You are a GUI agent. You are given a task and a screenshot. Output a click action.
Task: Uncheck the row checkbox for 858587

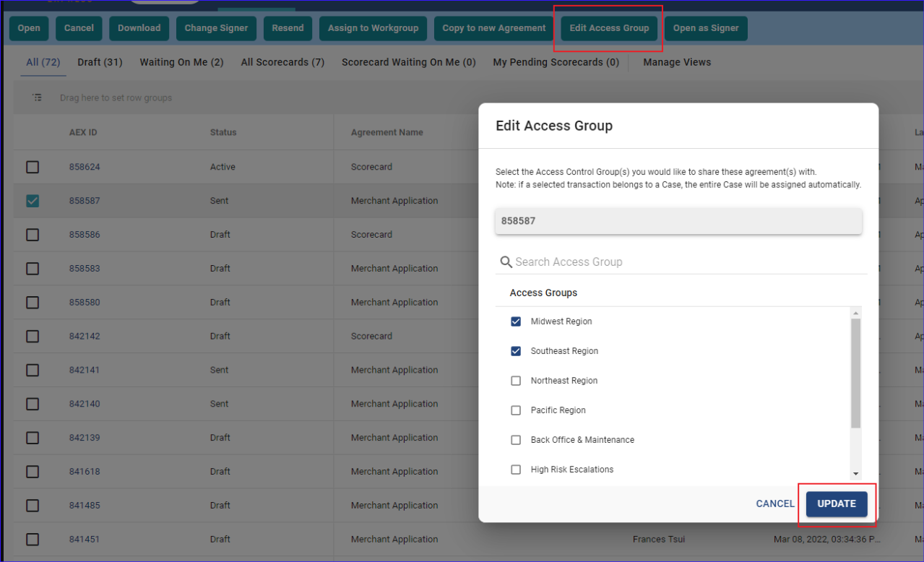point(33,201)
